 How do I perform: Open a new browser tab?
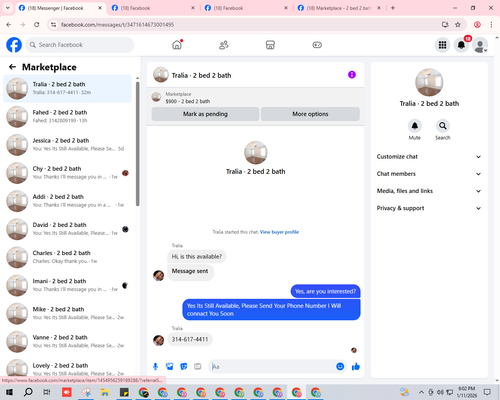(x=393, y=8)
